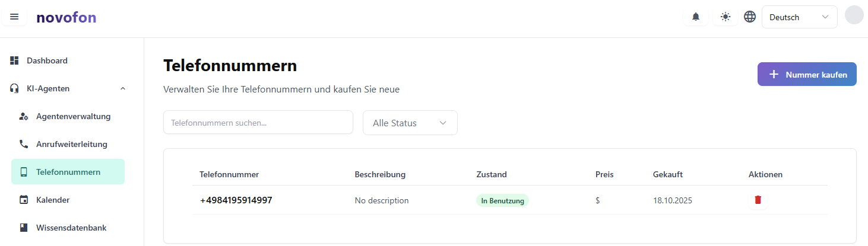Select Wissensdatenbank in the sidebar

click(x=71, y=228)
